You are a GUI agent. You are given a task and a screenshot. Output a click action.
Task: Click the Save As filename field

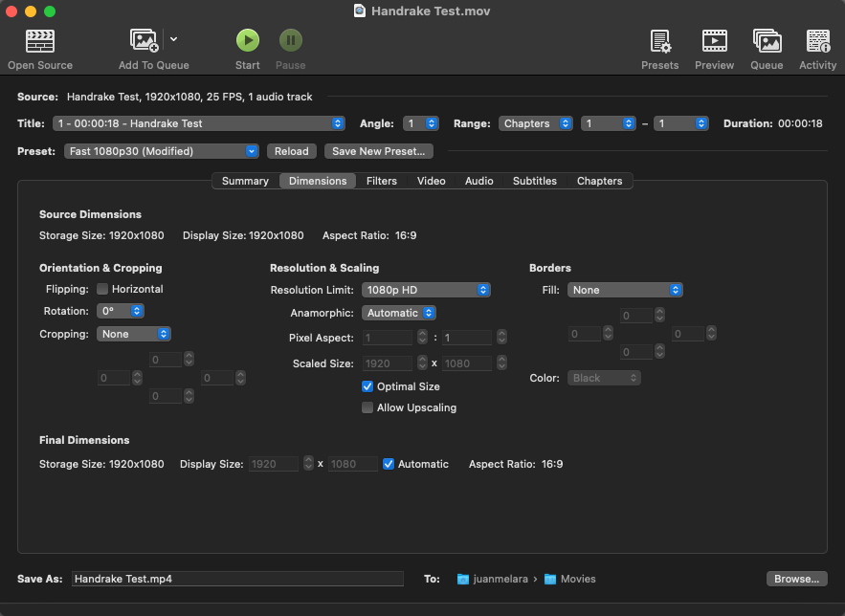(237, 579)
